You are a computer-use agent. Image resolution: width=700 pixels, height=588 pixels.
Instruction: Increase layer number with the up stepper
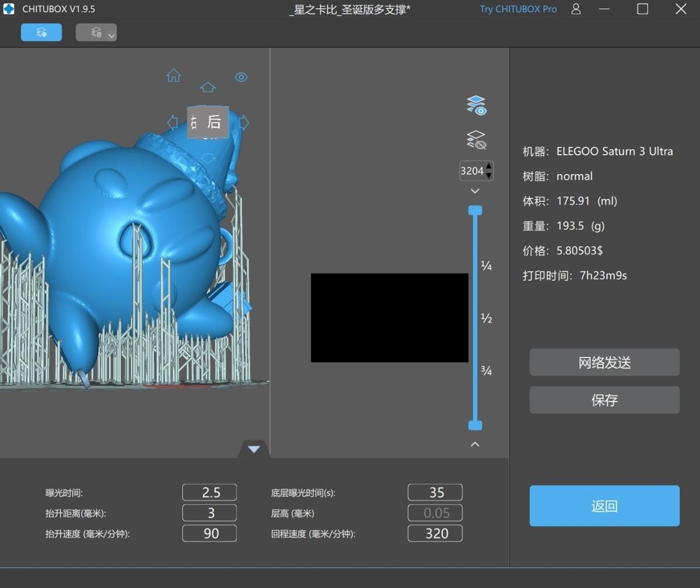(489, 166)
